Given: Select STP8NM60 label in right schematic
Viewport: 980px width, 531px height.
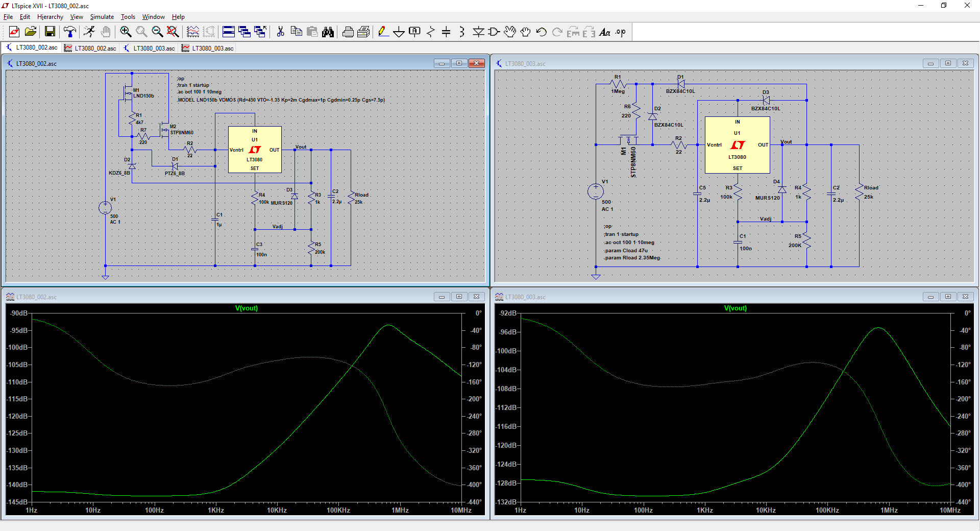Looking at the screenshot, I should 633,162.
